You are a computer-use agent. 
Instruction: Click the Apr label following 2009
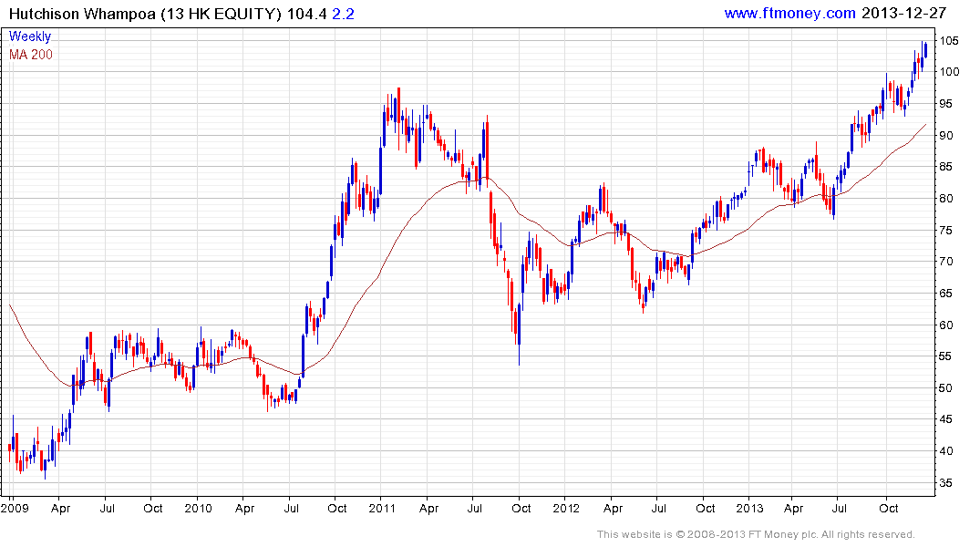coord(61,509)
